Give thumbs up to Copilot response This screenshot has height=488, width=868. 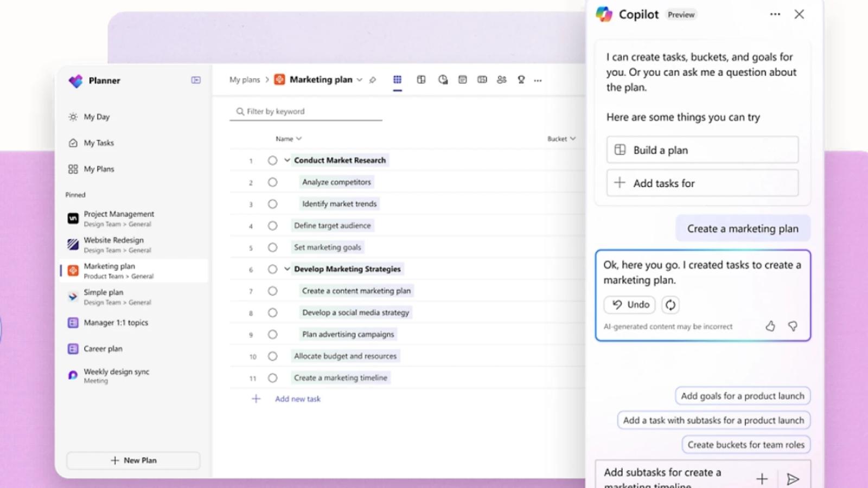click(770, 326)
